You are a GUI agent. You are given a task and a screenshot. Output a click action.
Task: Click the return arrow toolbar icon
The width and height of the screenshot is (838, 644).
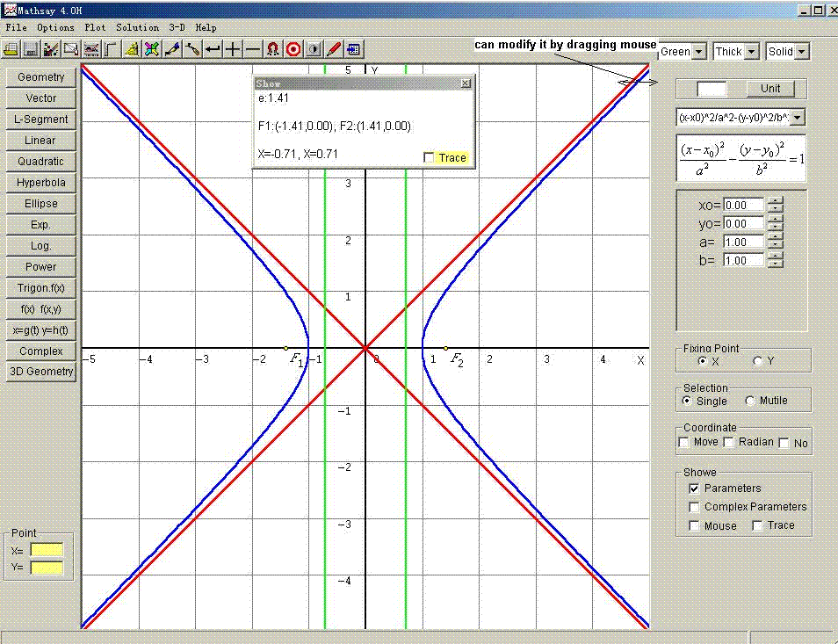click(x=213, y=50)
